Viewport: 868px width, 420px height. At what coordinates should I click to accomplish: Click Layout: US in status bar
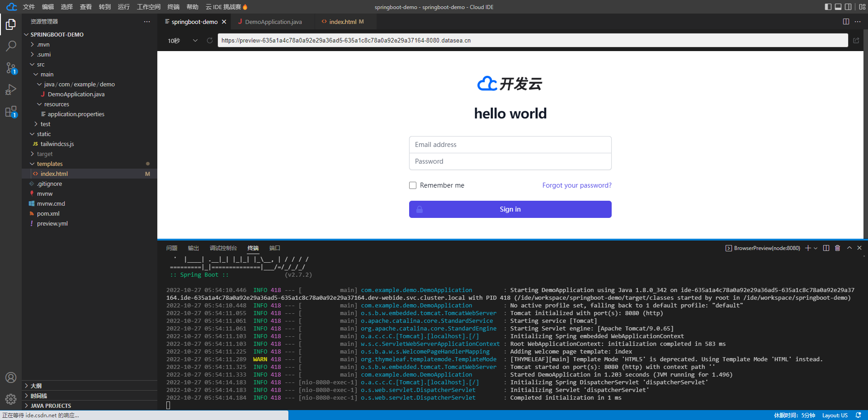click(x=835, y=415)
